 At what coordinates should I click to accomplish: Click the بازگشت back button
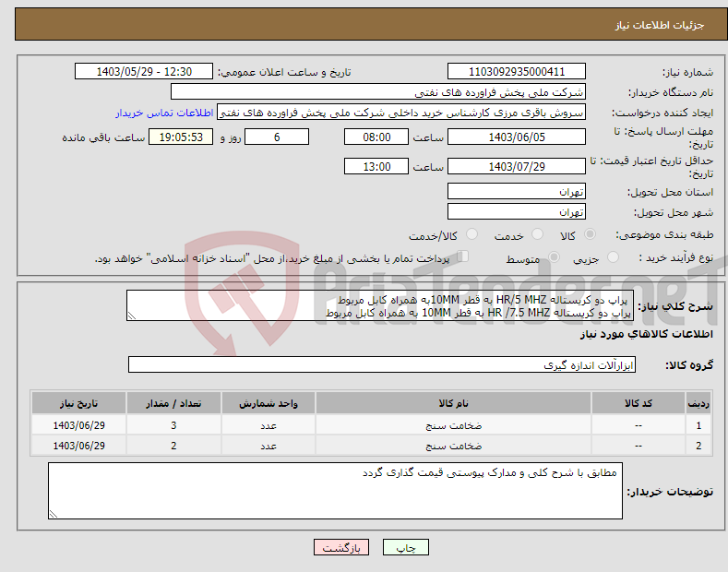341,547
